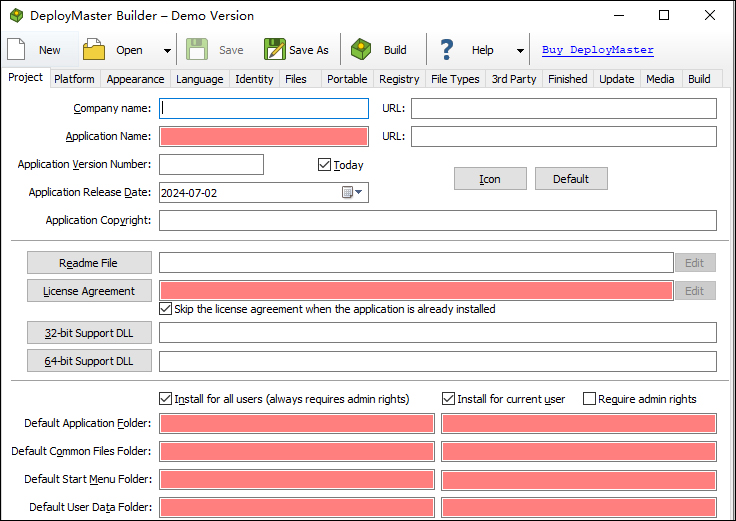Open the Finished tab
Screen dimensions: 736x521
(x=567, y=79)
